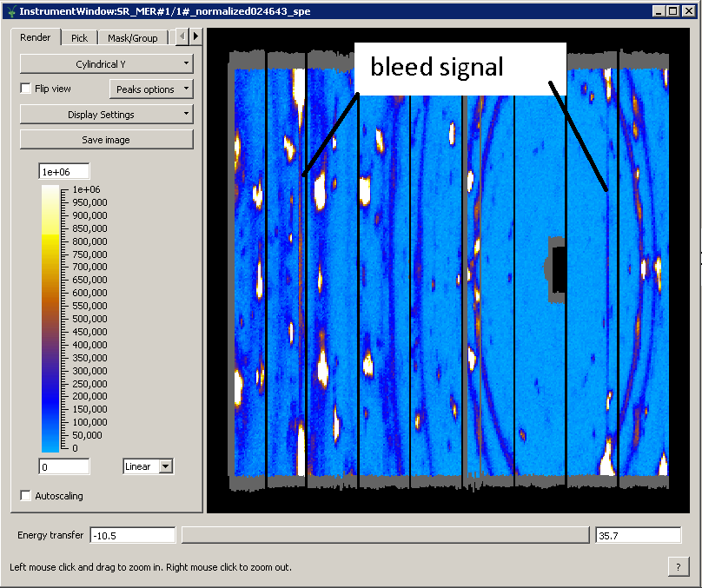Enable the Autoscaling checkbox
702x588 pixels.
[25, 495]
